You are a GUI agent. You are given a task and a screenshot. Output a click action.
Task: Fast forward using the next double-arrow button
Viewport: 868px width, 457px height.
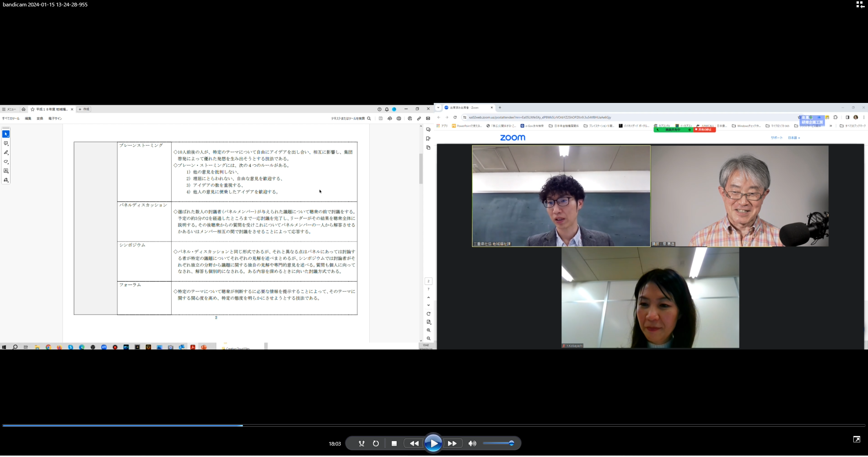click(452, 443)
